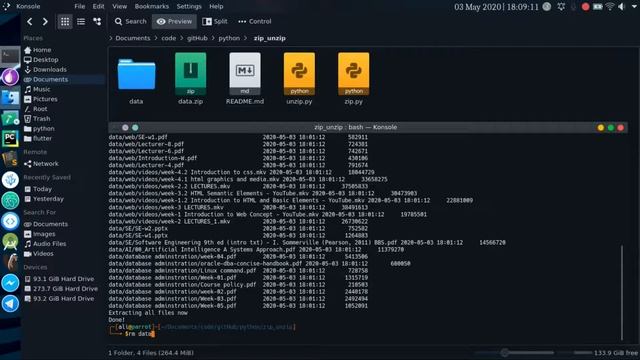This screenshot has width=640, height=360.
Task: Click gitHub in the breadcrumb path
Action: tap(197, 38)
